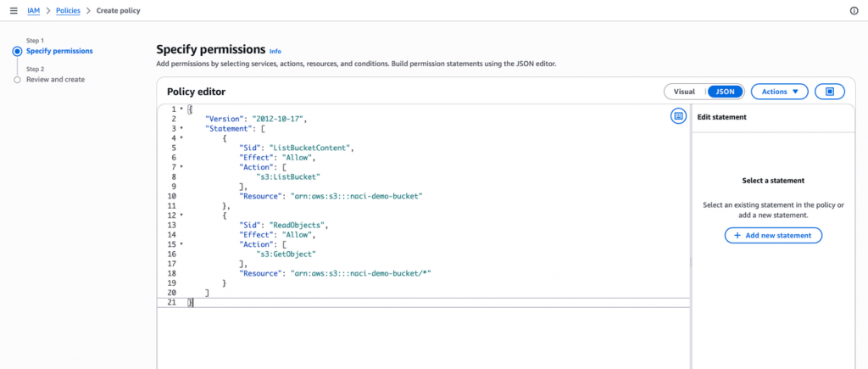868x369 pixels.
Task: Click the info circle icon at top right
Action: point(854,10)
